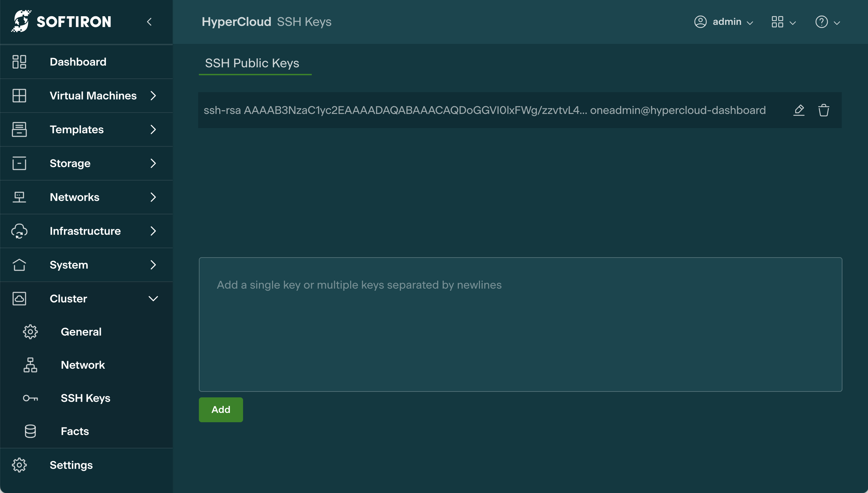868x493 pixels.
Task: Expand the Storage menu chevron
Action: point(153,163)
